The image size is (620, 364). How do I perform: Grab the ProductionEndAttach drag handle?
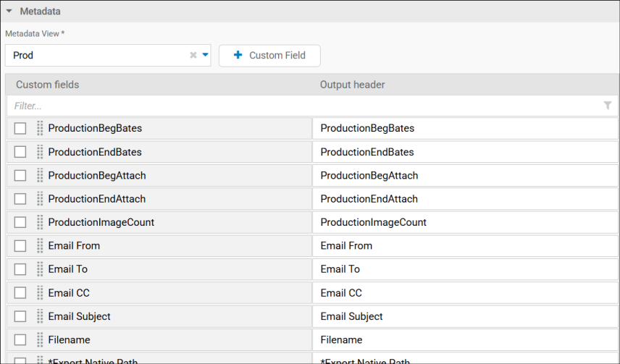[x=40, y=199]
